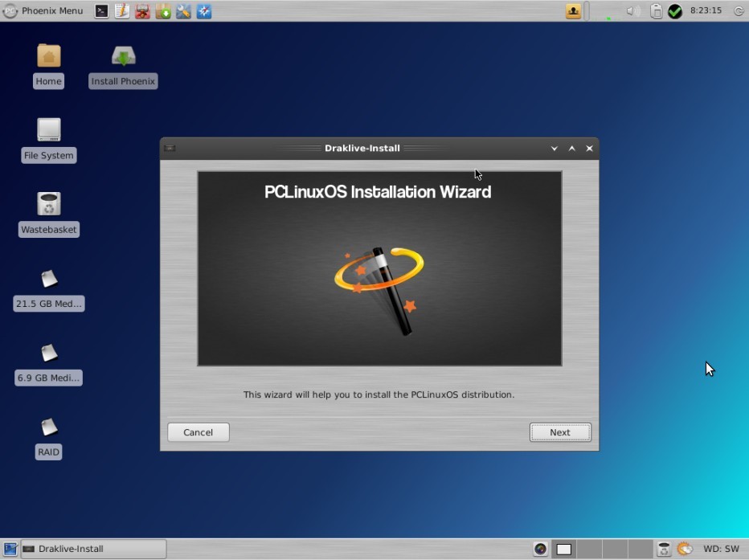
Task: Open the clipboard manager tray icon
Action: pyautogui.click(x=657, y=11)
